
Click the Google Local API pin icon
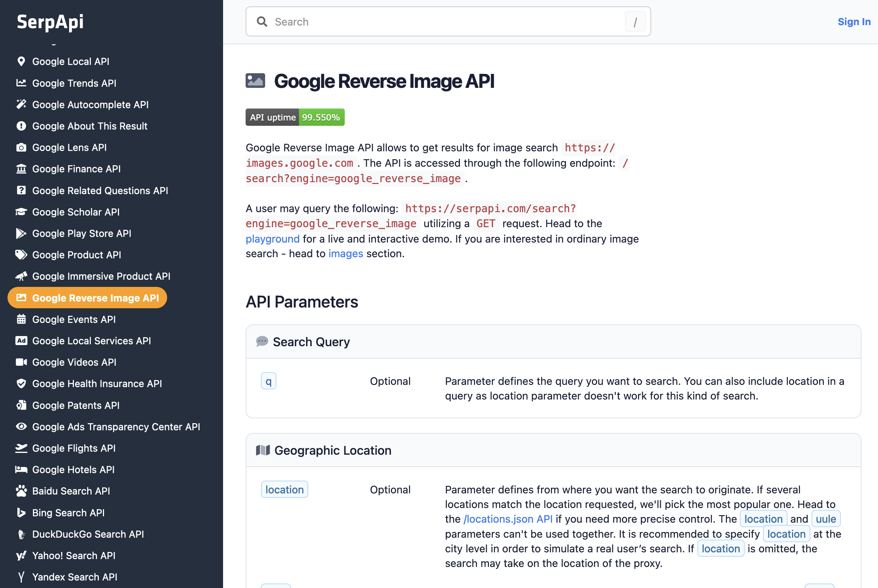tap(21, 61)
